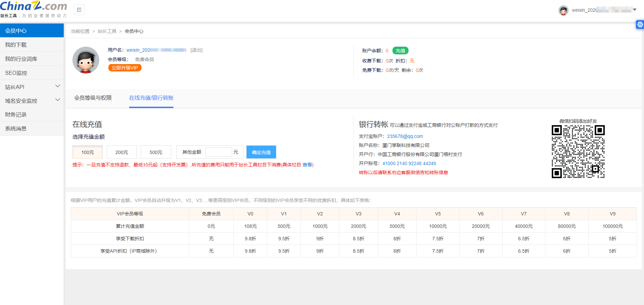
Task: Open 我的行业词库 sidebar item
Action: click(32, 59)
